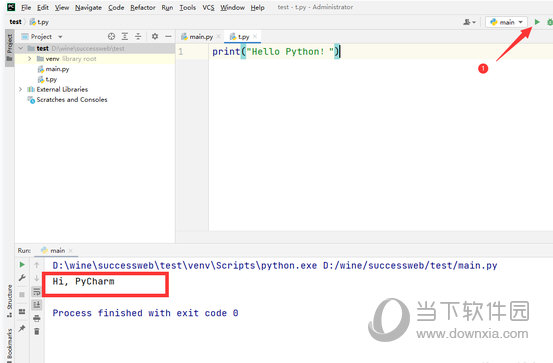Open run configuration wrench icon
The image size is (553, 363).
pyautogui.click(x=22, y=278)
